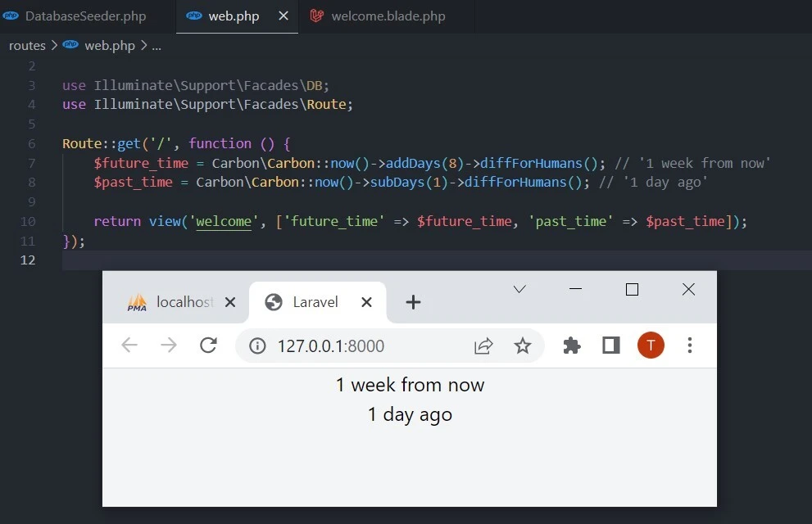Click the browser back arrow

pos(129,346)
